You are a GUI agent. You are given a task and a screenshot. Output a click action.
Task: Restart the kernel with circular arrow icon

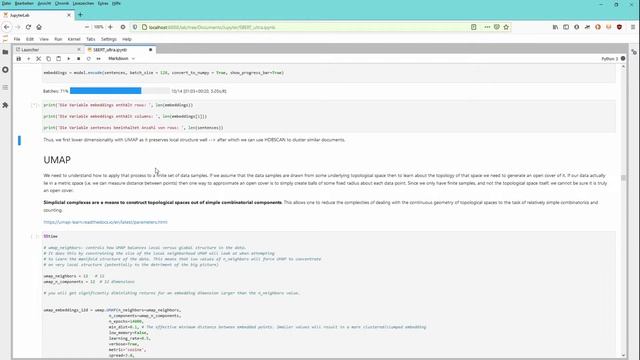89,59
